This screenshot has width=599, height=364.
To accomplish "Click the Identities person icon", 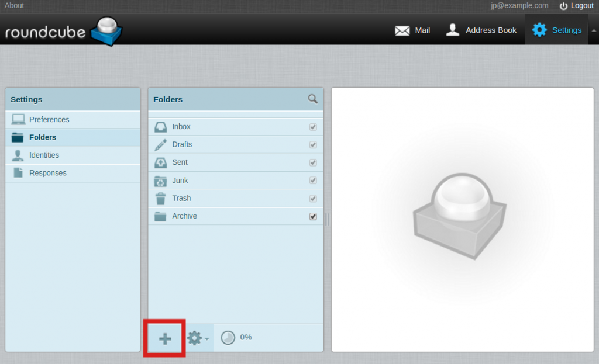I will click(x=18, y=155).
